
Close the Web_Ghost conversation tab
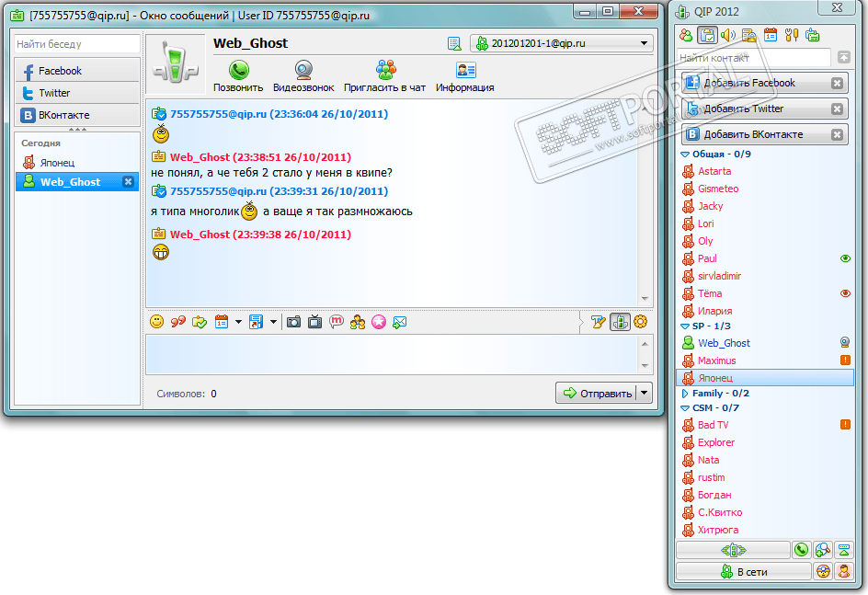(x=128, y=181)
